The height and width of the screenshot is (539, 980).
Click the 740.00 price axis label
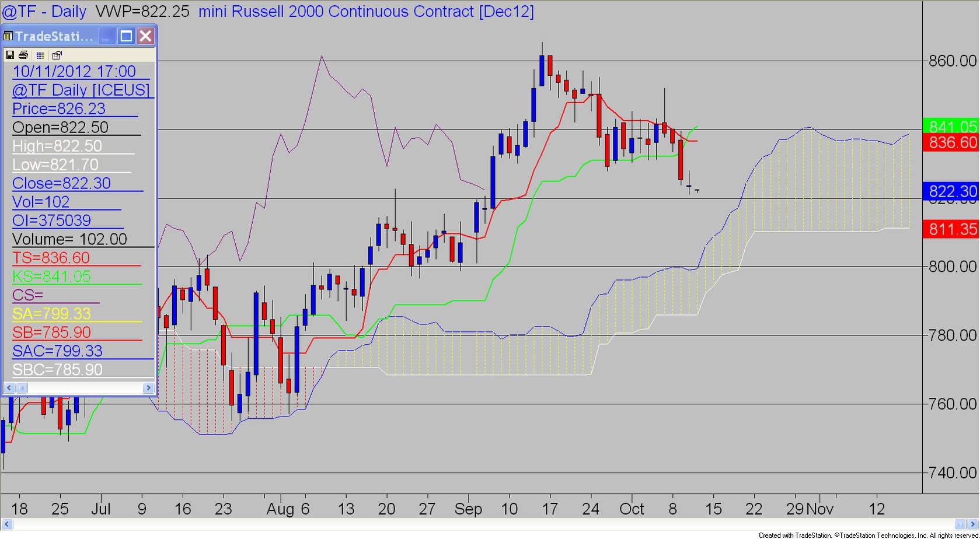point(953,473)
